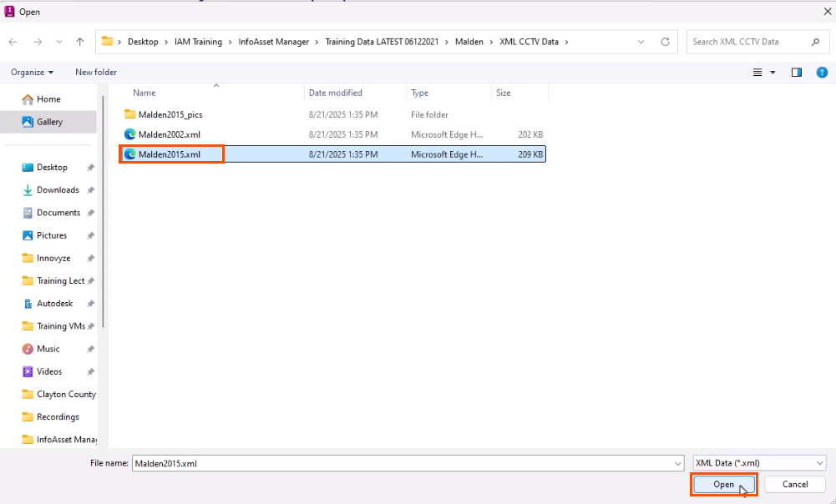Toggle the preview pane icon
Viewport: 836px width, 504px height.
(x=796, y=73)
